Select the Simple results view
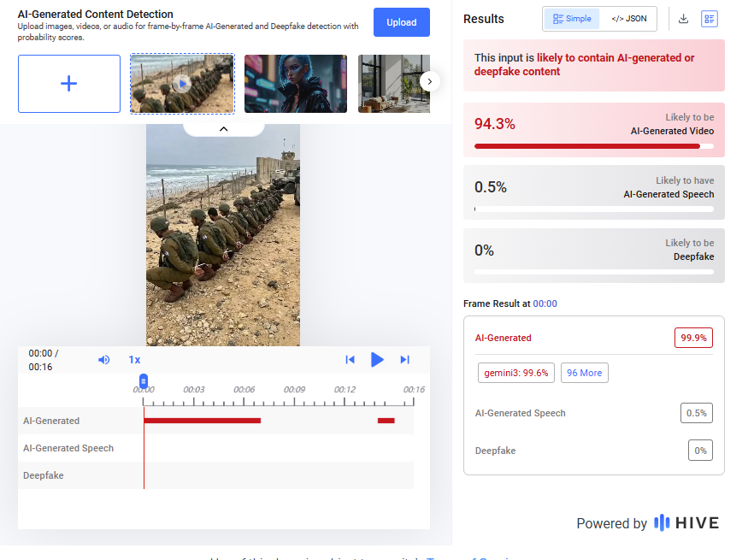 (571, 17)
